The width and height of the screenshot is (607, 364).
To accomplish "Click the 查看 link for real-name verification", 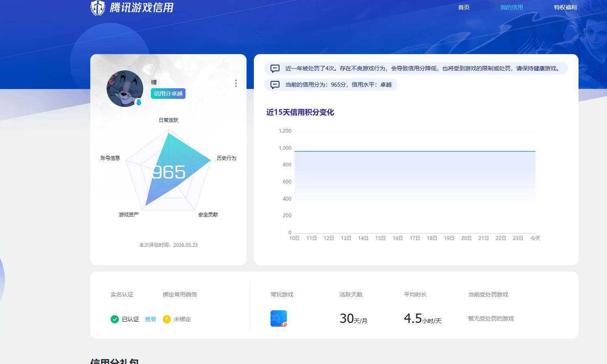I will click(x=151, y=319).
